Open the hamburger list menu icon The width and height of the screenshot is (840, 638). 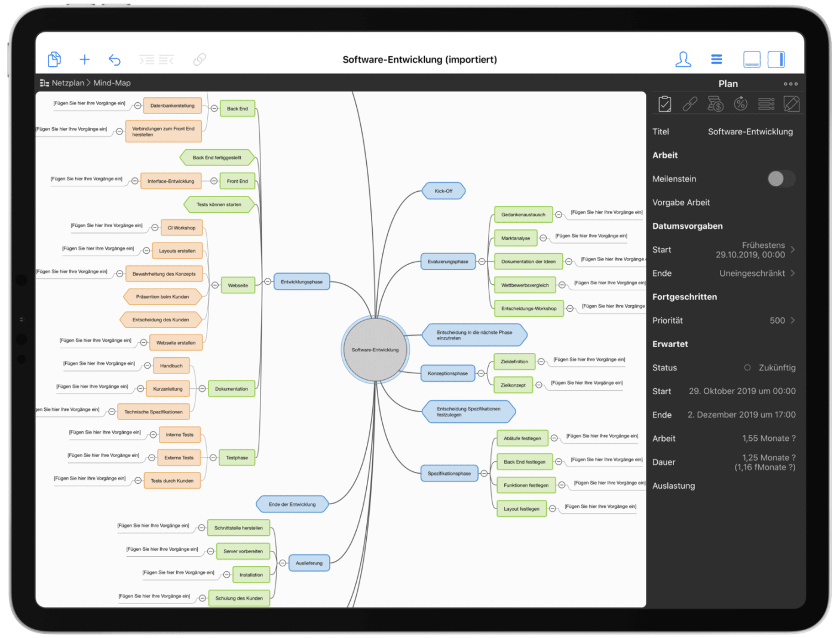pos(717,59)
